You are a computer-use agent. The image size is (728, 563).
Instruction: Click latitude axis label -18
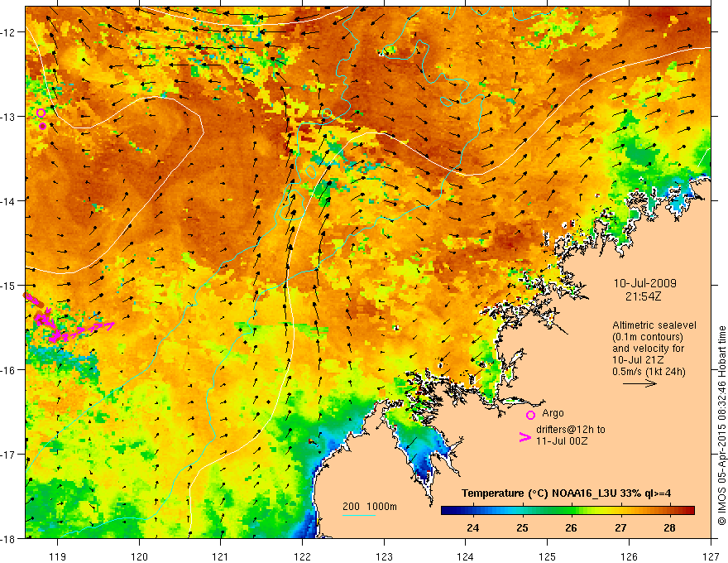click(8, 538)
